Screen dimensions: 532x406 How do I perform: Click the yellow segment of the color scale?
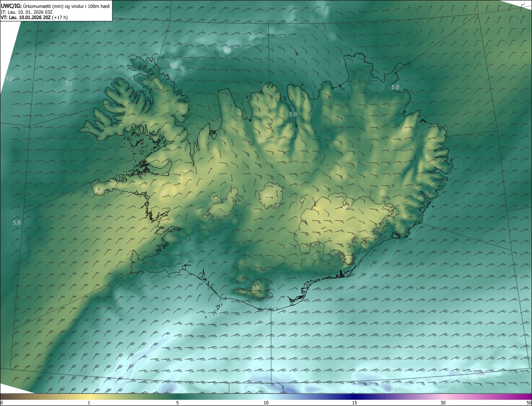pos(89,396)
